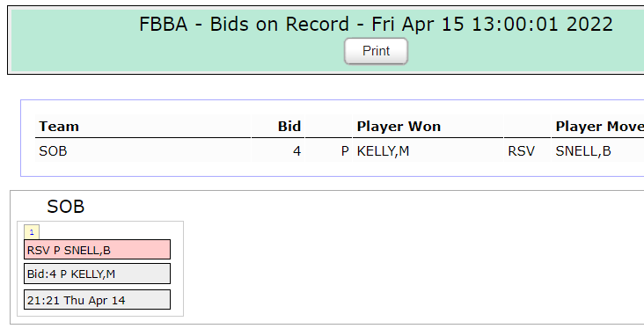Screen dimensions: 644x336
Task: Open the small number 1 bid link
Action: [x=32, y=232]
